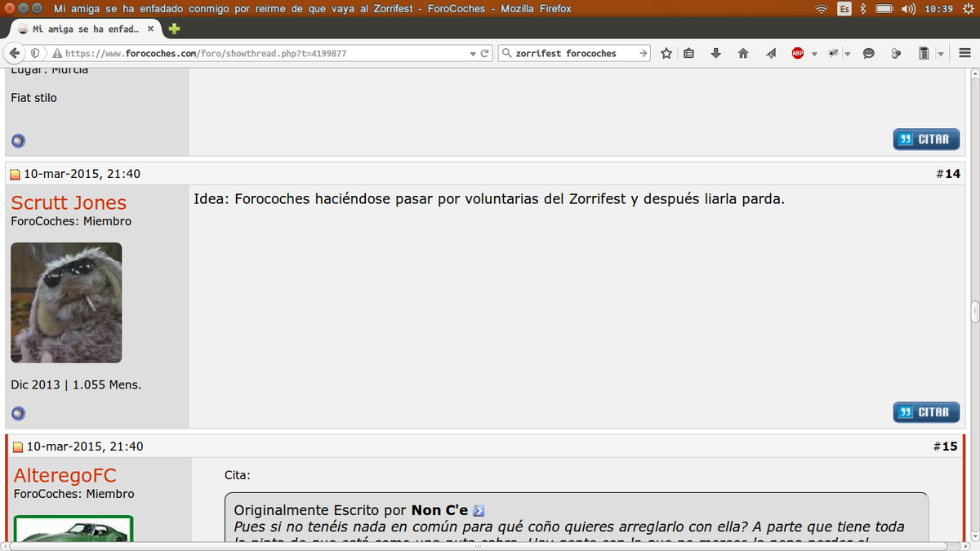
Task: Reload the page with the refresh icon
Action: 485,53
